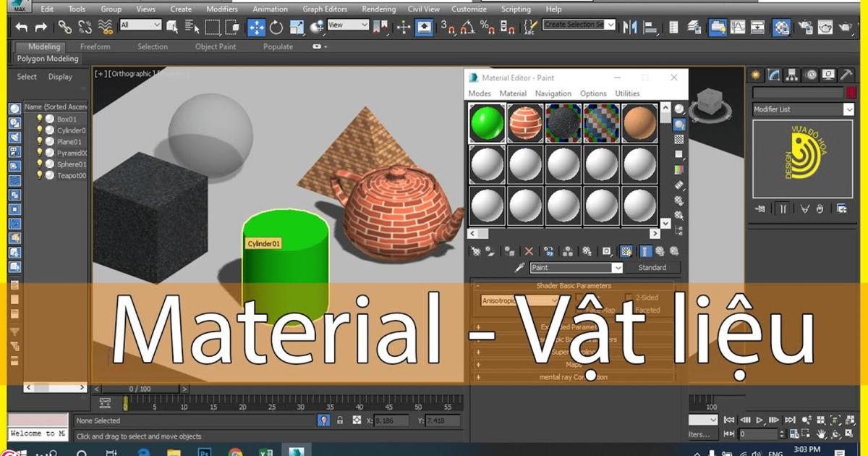Open Photoshop from the taskbar
The image size is (868, 456).
[204, 453]
